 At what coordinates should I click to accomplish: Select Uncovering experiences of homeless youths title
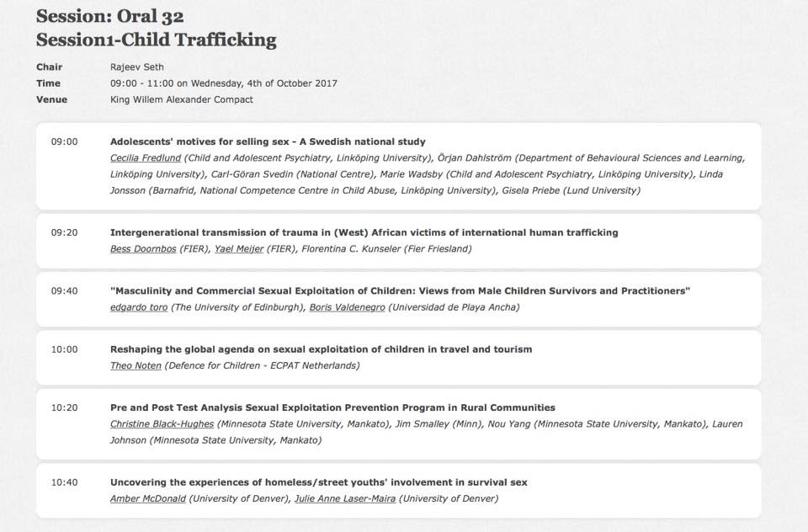coord(319,482)
